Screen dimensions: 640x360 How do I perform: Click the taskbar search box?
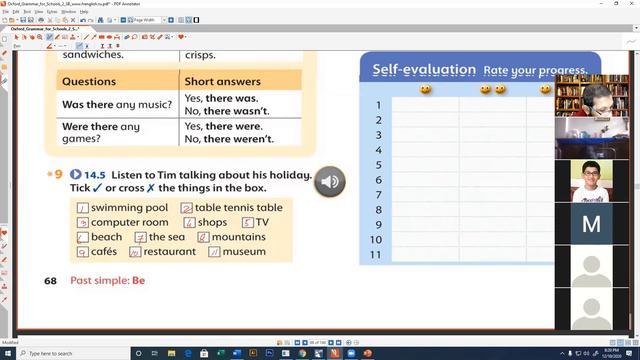[x=73, y=353]
